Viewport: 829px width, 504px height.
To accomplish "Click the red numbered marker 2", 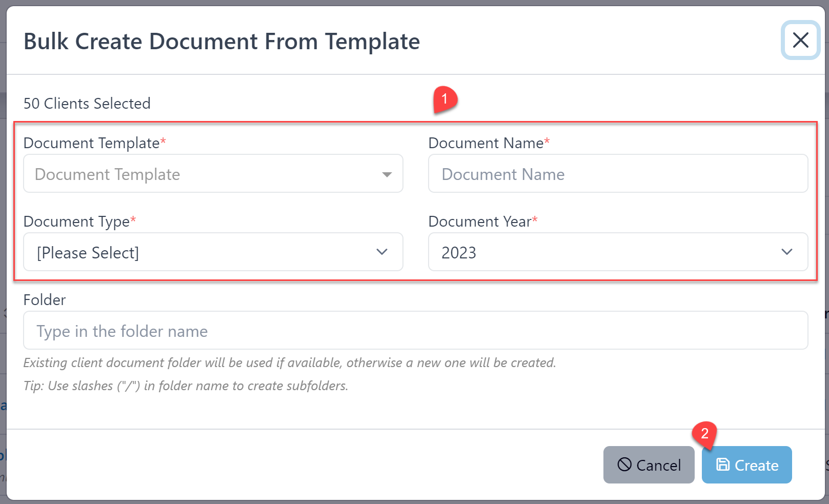I will [x=705, y=434].
